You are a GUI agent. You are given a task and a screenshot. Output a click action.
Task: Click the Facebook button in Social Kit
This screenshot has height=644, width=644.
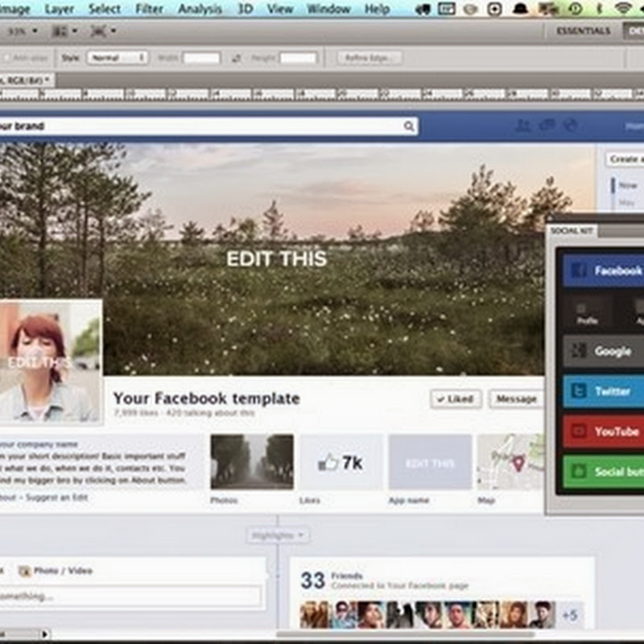pyautogui.click(x=603, y=270)
